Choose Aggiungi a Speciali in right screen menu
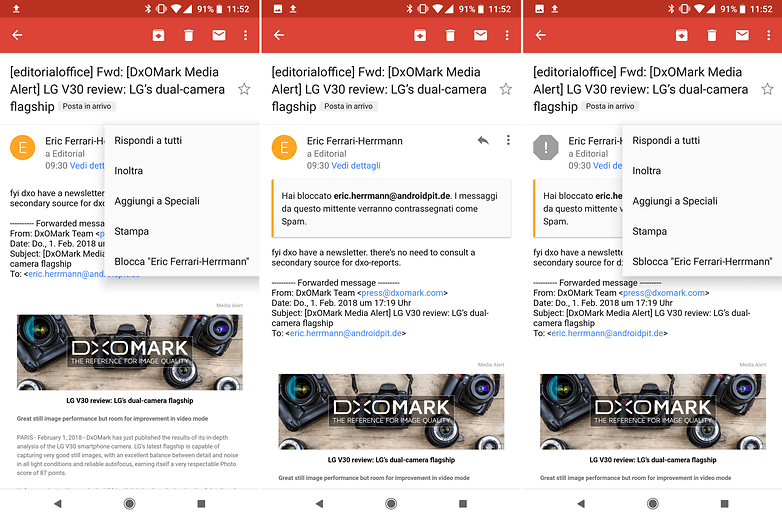The height and width of the screenshot is (519, 782). 702,201
